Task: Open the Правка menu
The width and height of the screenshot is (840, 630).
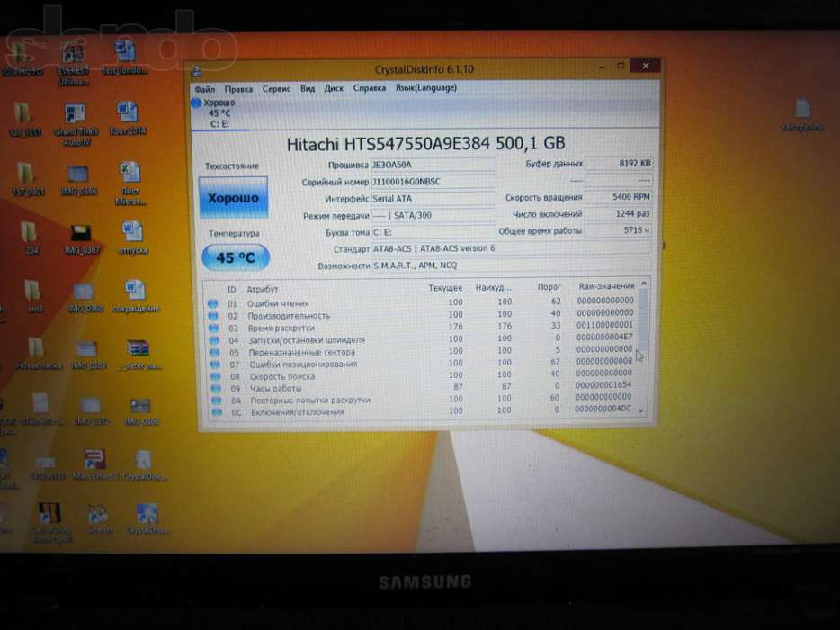Action: pos(238,89)
